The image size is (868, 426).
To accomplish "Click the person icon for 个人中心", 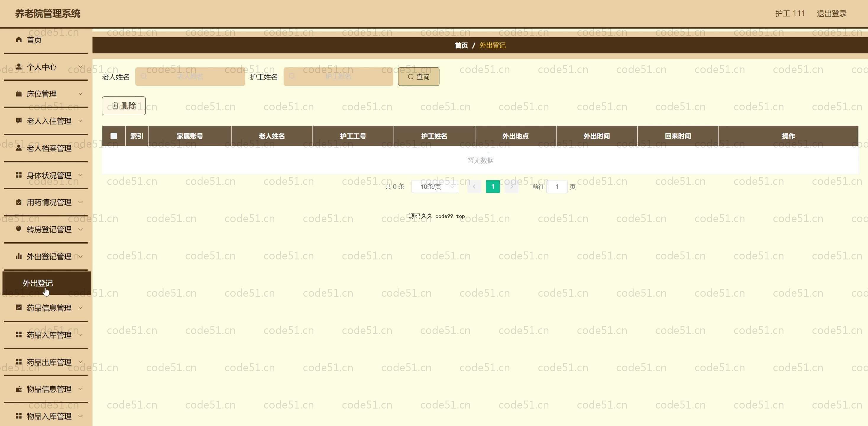I will click(x=19, y=67).
